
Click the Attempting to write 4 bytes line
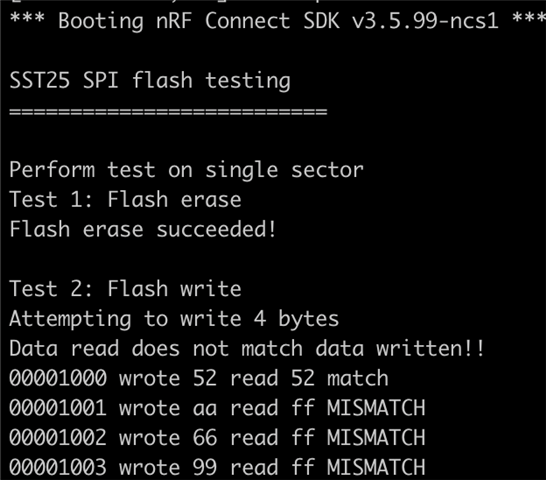click(174, 319)
